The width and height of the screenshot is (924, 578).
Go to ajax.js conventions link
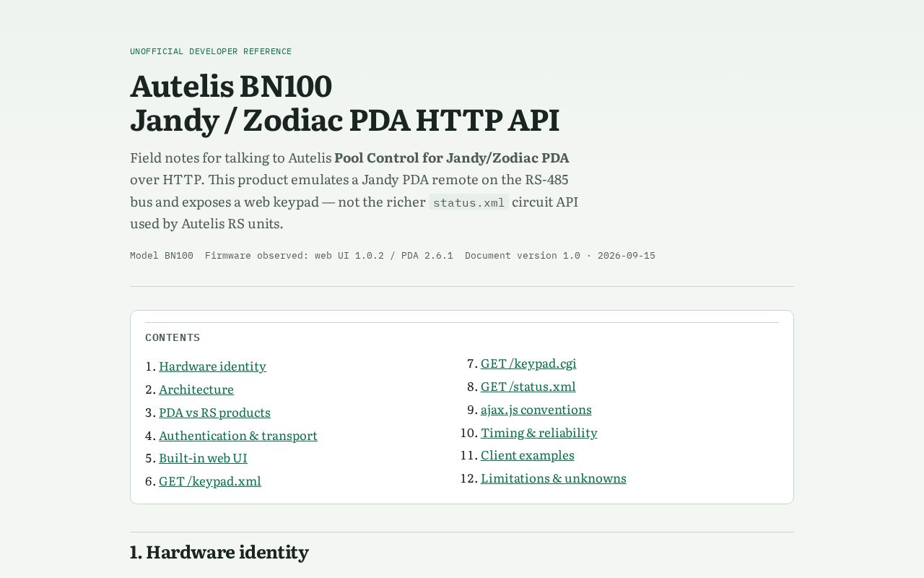536,410
